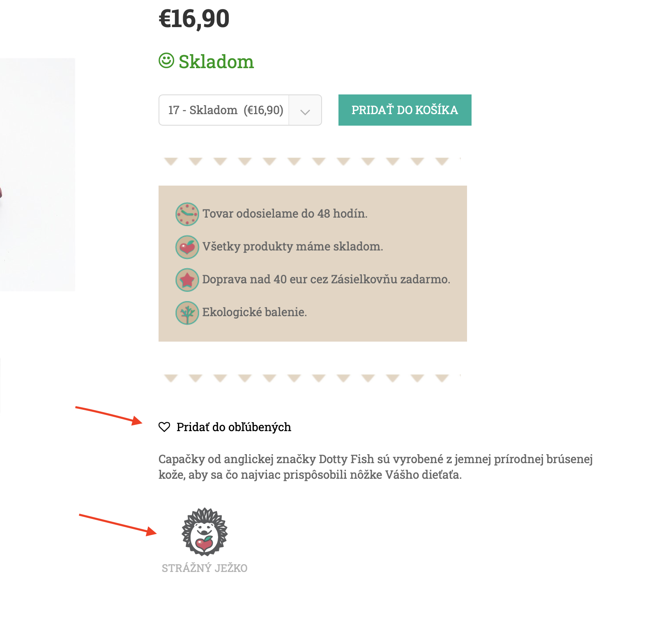672x620 pixels.
Task: Click 'Všetky produkty máme skladom' text
Action: [292, 246]
